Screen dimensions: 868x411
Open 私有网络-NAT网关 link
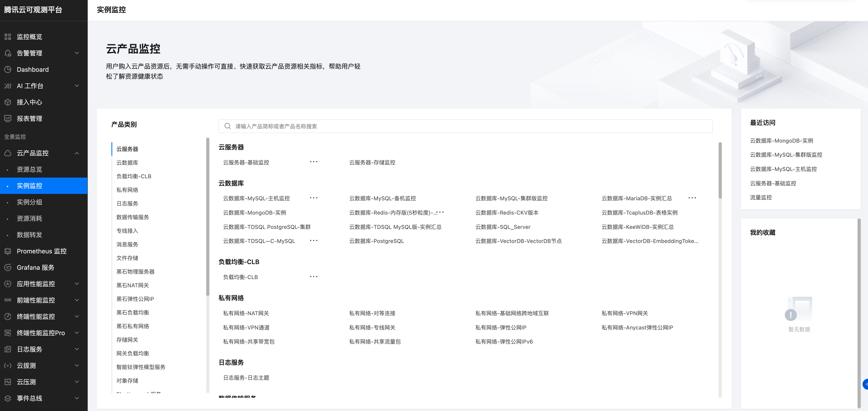point(246,313)
